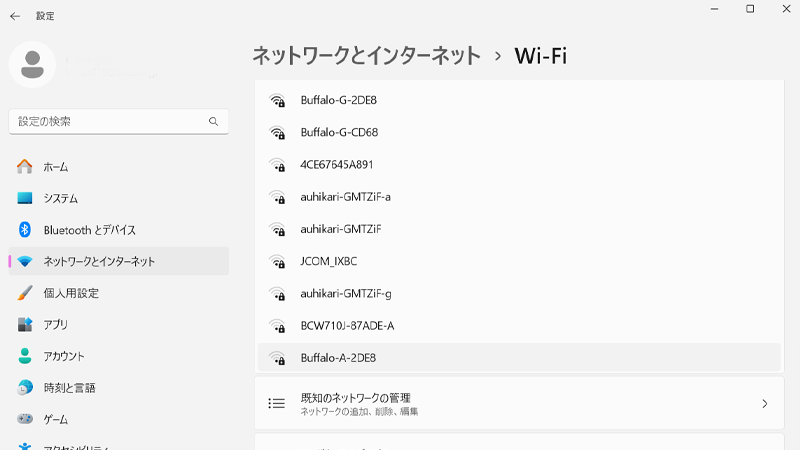Click ネットワークとインターネット breadcrumb link
Viewport: 800px width, 450px height.
click(366, 56)
